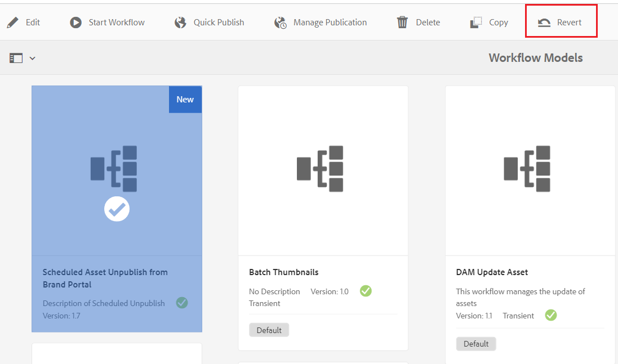
Task: Click the green checkmark on Batch Thumbnails
Action: tap(366, 291)
